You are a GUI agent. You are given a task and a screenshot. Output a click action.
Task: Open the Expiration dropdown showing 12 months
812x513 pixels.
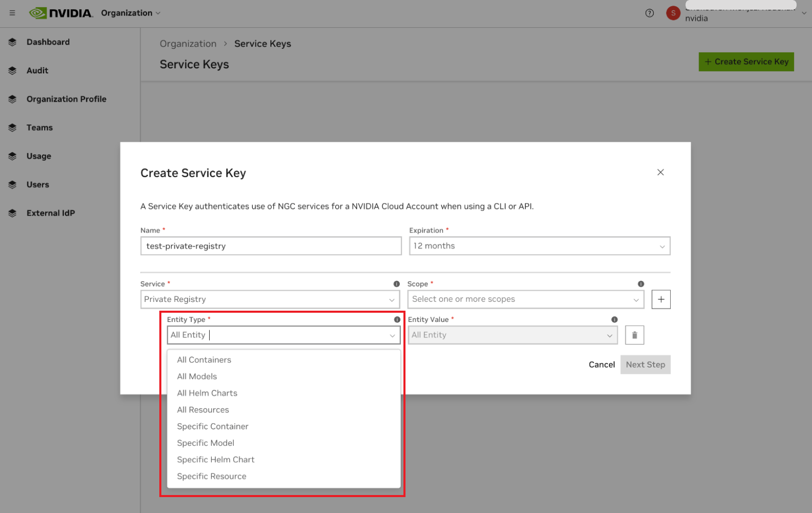point(540,246)
